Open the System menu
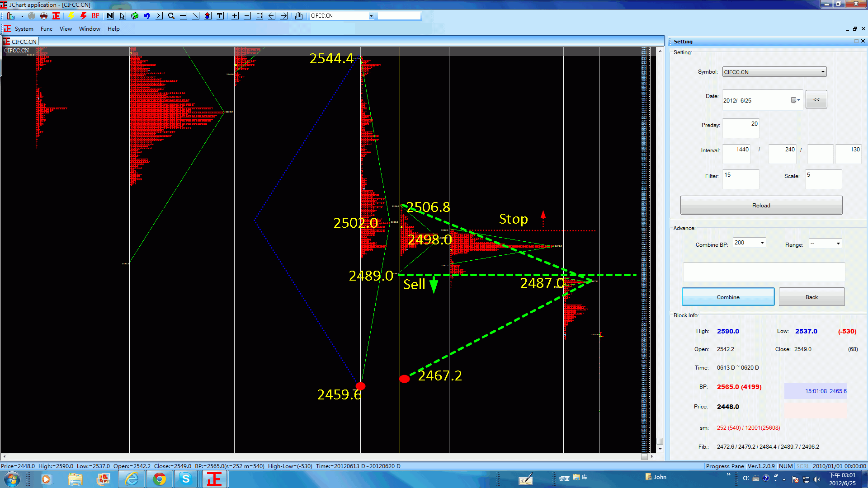Viewport: 868px width, 488px height. tap(24, 29)
